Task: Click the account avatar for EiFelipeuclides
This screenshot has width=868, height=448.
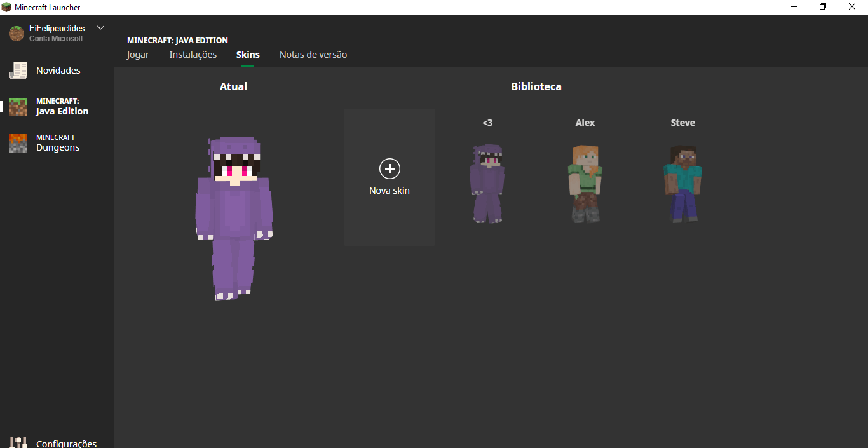Action: point(17,34)
